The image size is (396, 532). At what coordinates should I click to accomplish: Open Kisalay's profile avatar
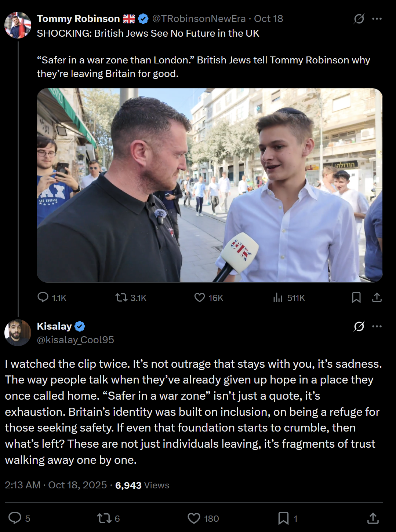(18, 333)
